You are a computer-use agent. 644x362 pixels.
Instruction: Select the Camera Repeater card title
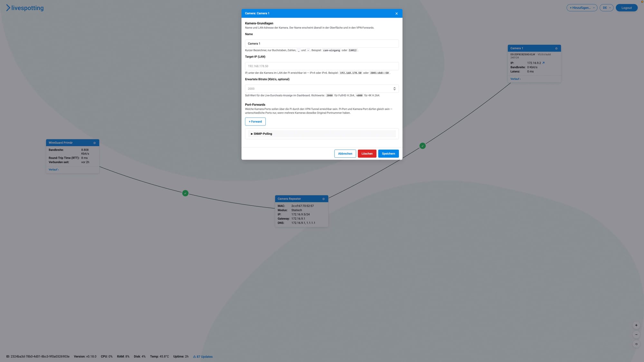click(289, 199)
